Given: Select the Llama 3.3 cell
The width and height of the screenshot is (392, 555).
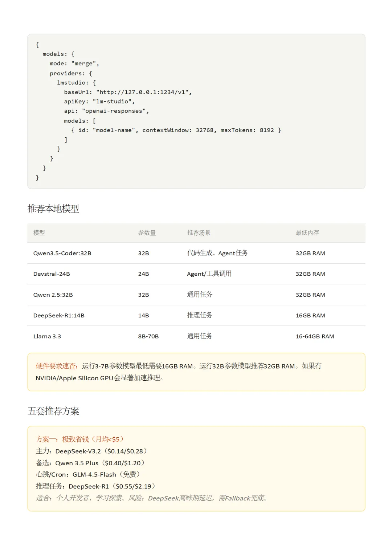Looking at the screenshot, I should pyautogui.click(x=47, y=336).
